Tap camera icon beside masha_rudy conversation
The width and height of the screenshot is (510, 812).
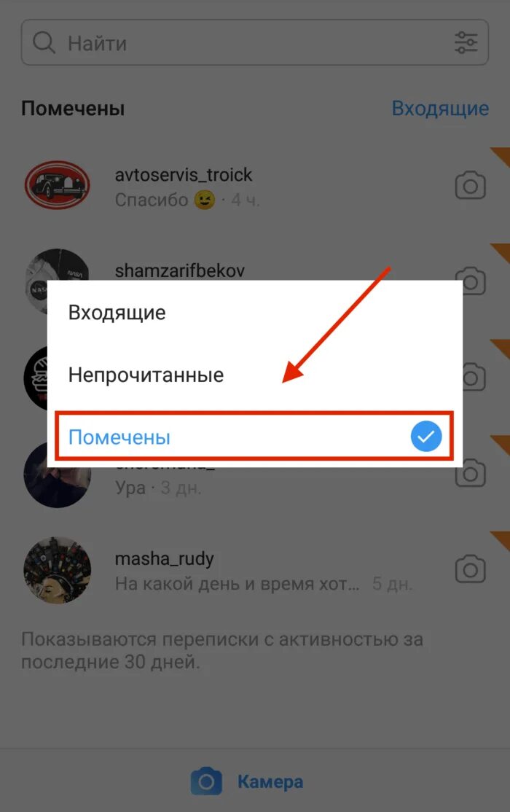coord(470,570)
